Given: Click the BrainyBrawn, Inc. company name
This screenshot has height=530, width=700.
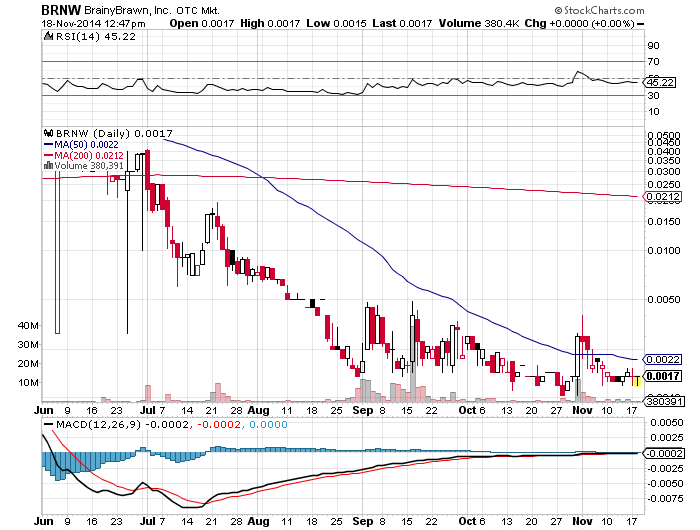Looking at the screenshot, I should pyautogui.click(x=128, y=10).
